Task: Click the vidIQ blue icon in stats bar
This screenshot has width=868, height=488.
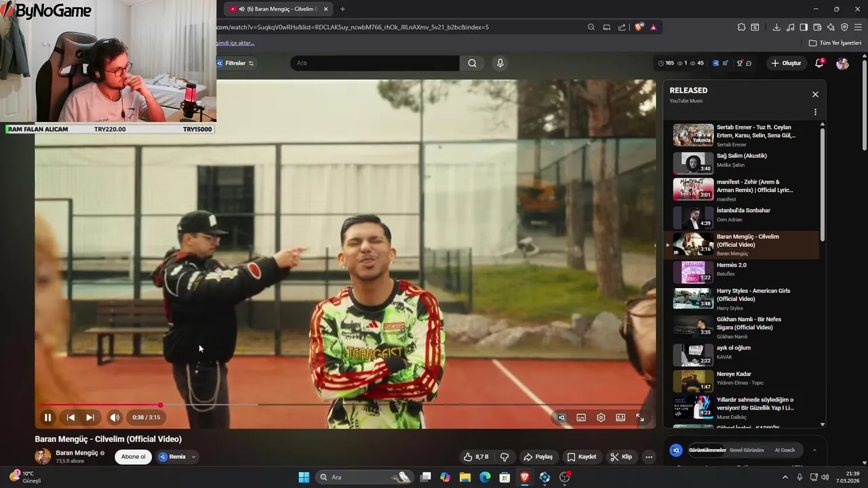Action: pyautogui.click(x=715, y=63)
